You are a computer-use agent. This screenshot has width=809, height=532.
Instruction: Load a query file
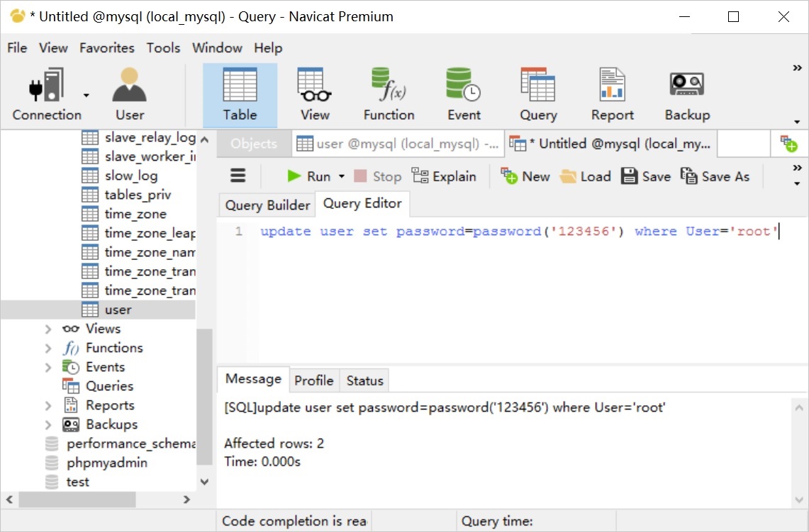tap(585, 176)
